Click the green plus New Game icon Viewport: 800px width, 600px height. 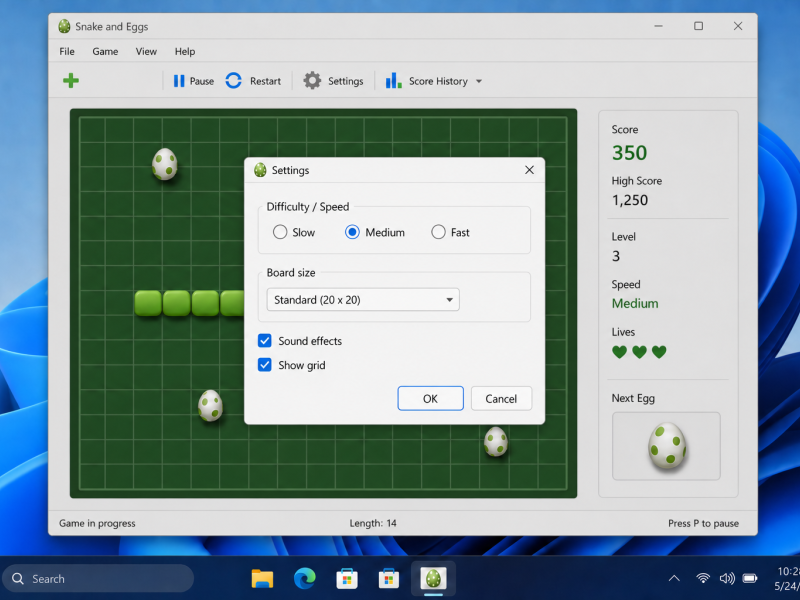(x=71, y=81)
